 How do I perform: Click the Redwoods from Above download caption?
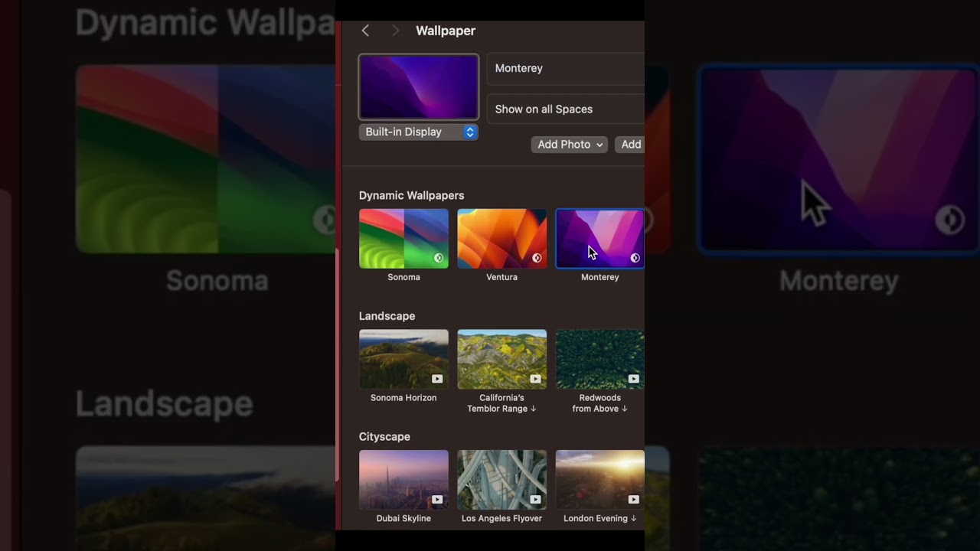(600, 403)
